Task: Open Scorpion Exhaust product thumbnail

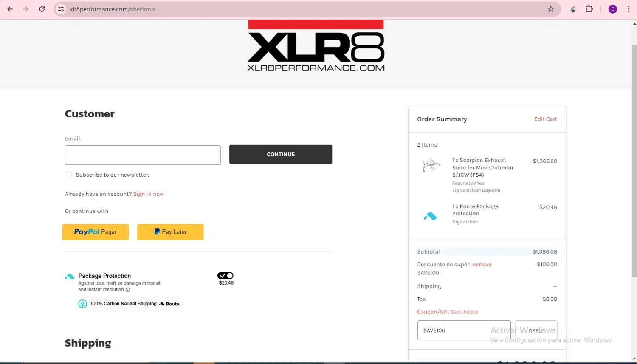Action: click(431, 165)
